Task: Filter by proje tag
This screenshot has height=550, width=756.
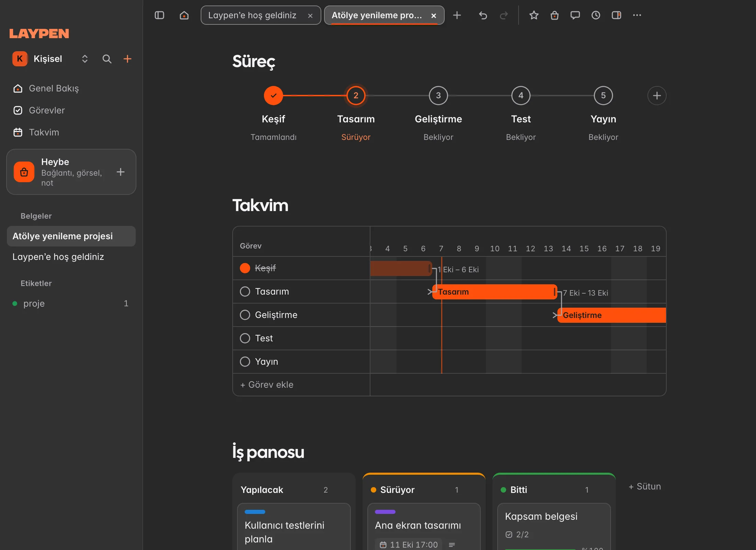Action: [71, 304]
